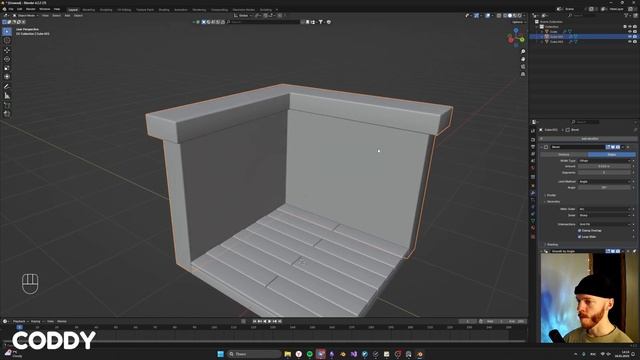Open the Limit Method dropdown
The image size is (640, 360).
tap(604, 182)
